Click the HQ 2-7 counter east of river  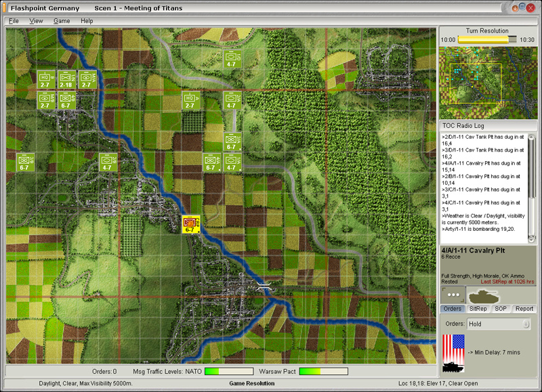(190, 101)
